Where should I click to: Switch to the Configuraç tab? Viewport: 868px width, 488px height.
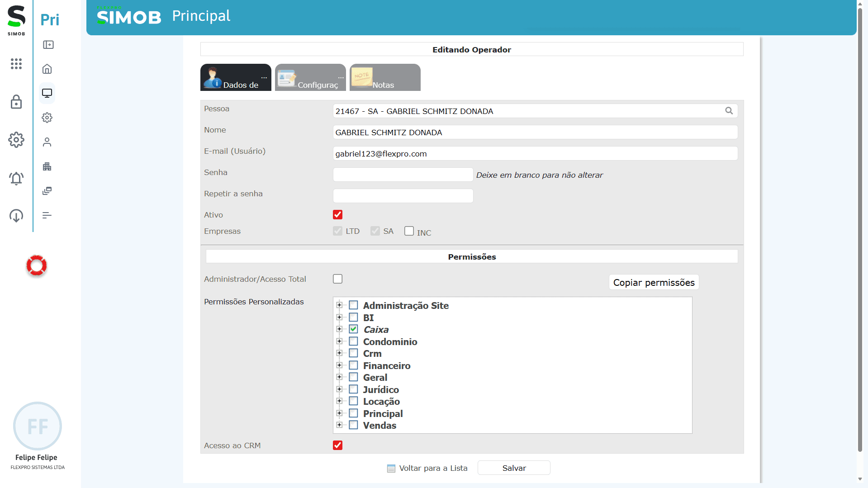click(310, 77)
